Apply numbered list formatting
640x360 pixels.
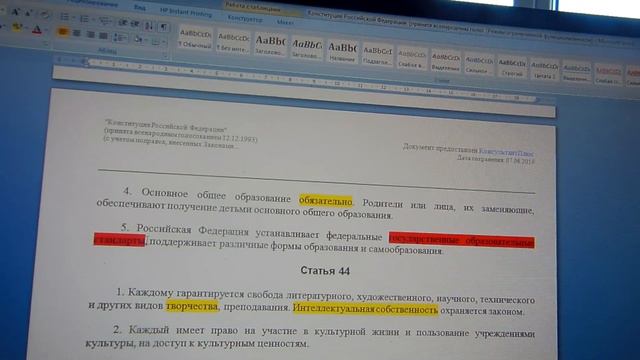[x=84, y=19]
